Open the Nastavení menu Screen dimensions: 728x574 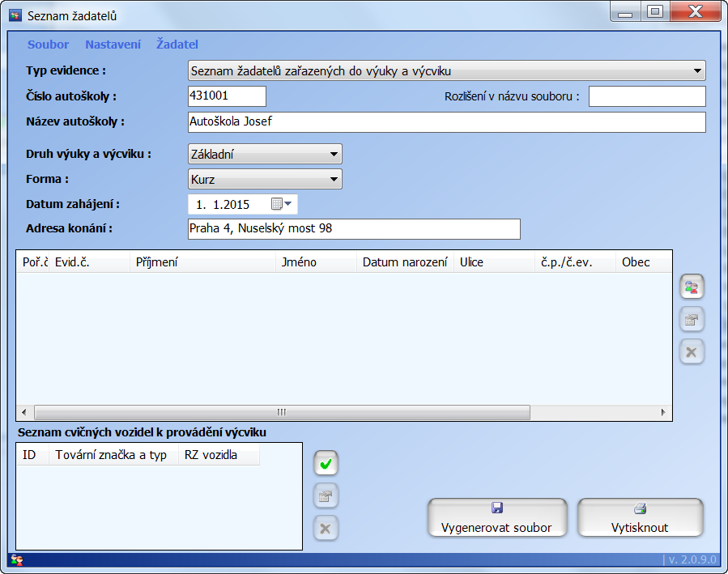[x=113, y=45]
